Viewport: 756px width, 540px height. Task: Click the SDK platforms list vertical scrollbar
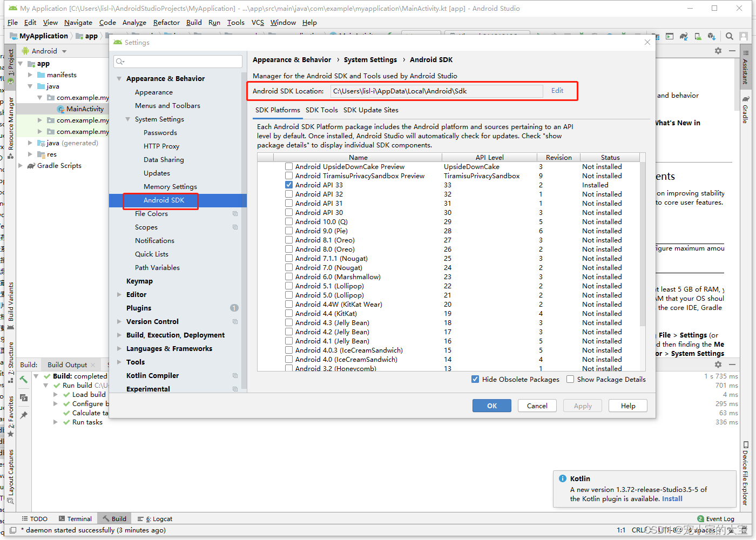(643, 244)
